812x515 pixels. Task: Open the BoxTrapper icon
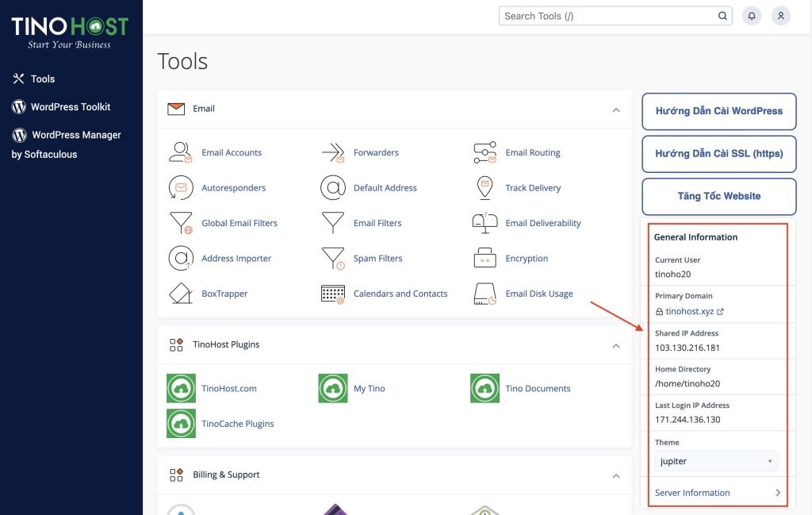pos(181,294)
